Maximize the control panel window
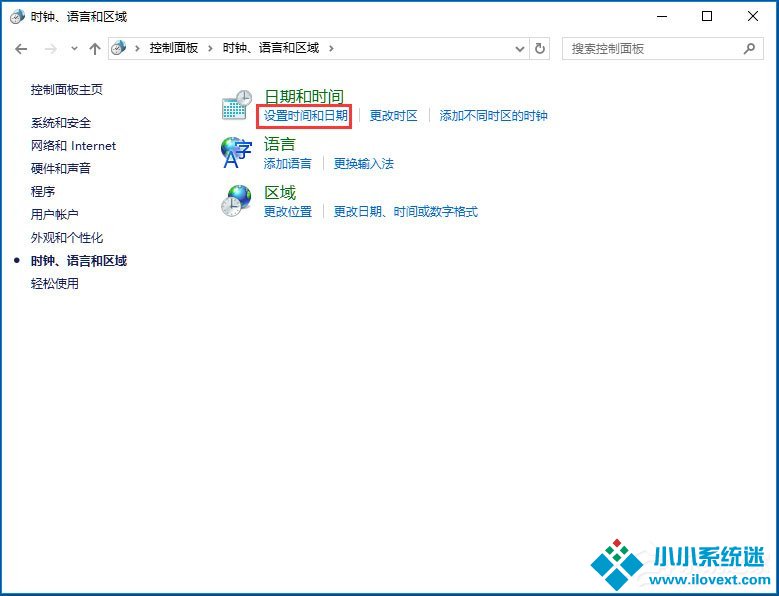The height and width of the screenshot is (596, 779). pos(707,16)
